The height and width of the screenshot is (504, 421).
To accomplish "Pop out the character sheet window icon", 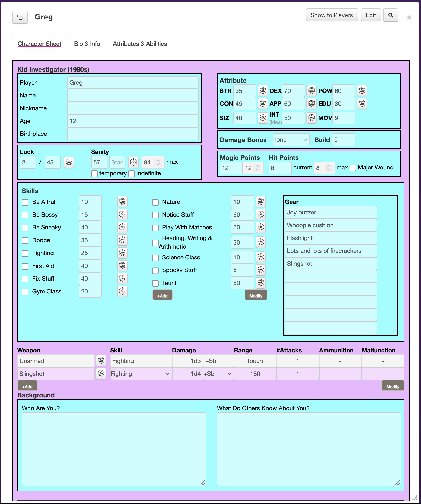I will (20, 17).
